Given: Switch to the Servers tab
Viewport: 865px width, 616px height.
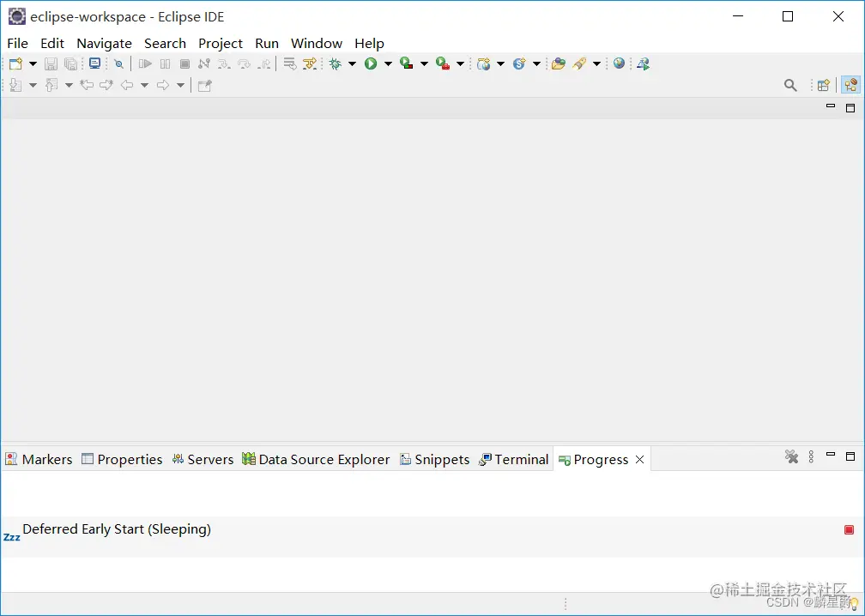Looking at the screenshot, I should pyautogui.click(x=203, y=459).
